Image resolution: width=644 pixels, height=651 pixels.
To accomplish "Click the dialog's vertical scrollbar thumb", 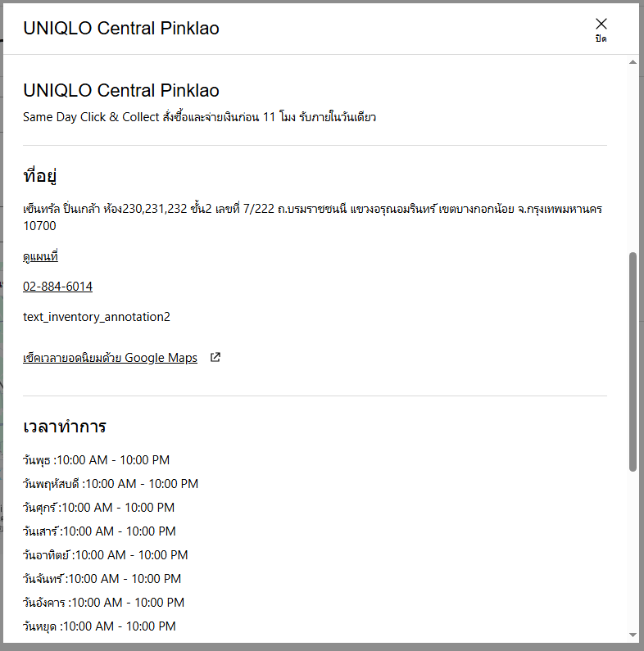I will click(633, 360).
